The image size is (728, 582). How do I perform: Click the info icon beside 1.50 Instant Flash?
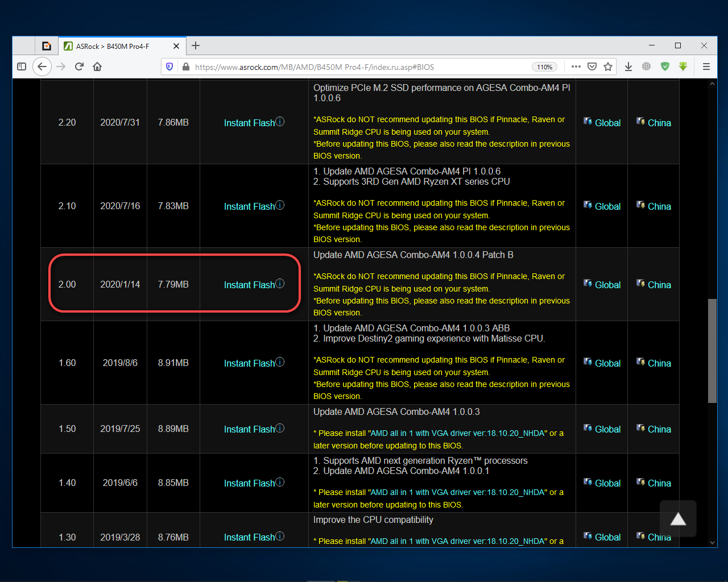pos(280,428)
